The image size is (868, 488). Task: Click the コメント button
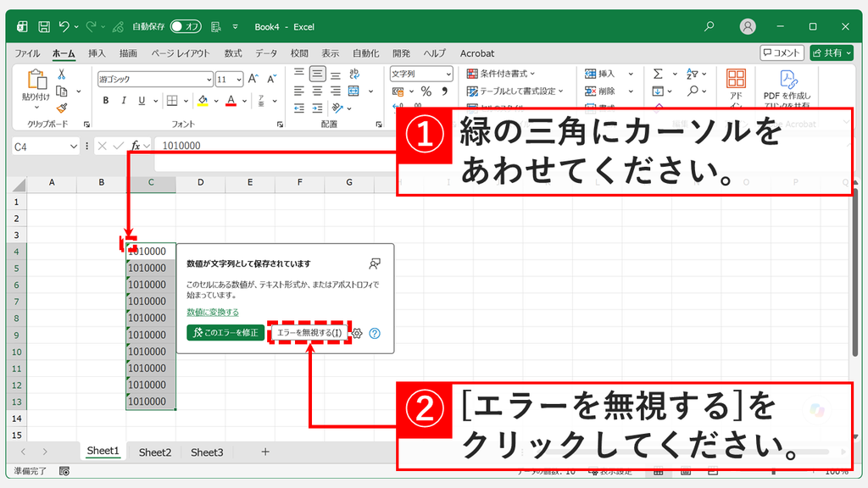[782, 53]
